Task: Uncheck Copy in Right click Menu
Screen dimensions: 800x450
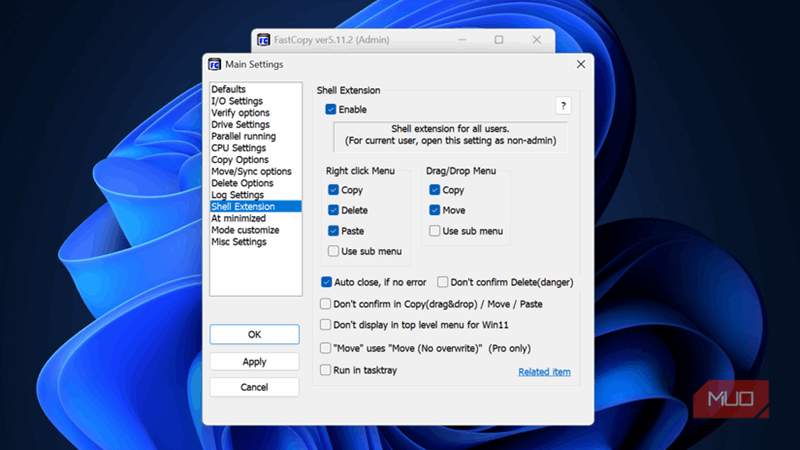Action: click(x=333, y=190)
